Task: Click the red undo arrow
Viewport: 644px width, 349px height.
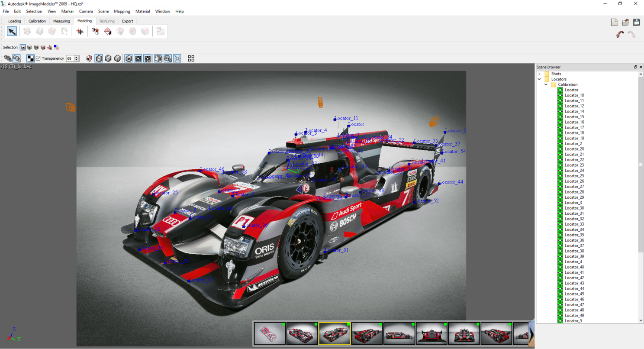Action: pyautogui.click(x=620, y=35)
